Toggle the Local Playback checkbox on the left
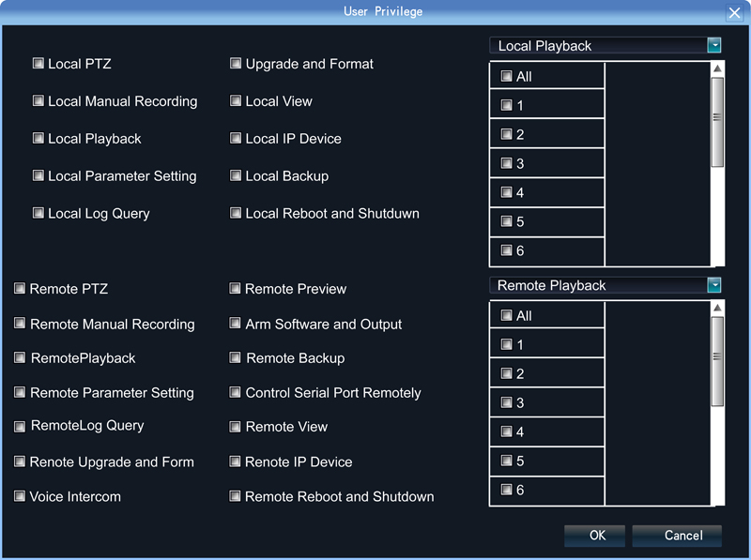 click(38, 138)
